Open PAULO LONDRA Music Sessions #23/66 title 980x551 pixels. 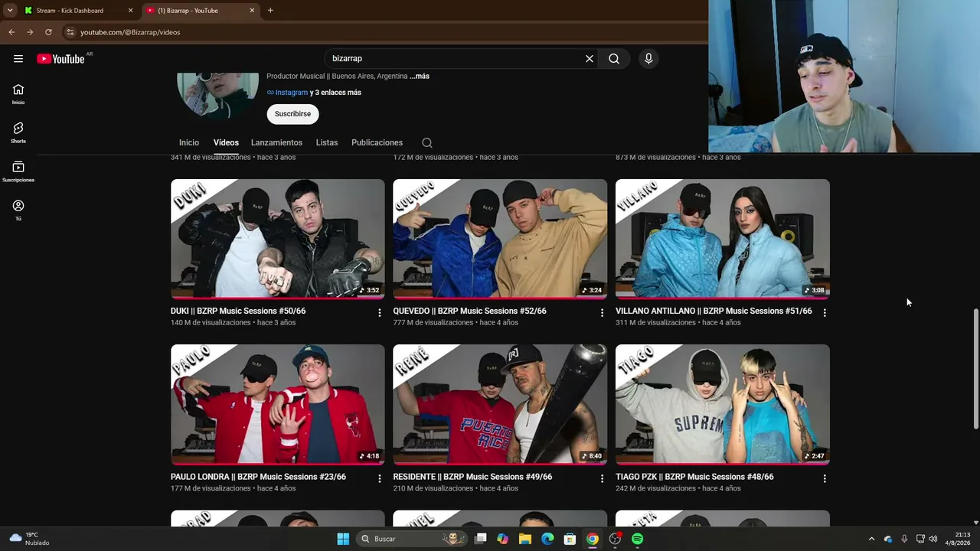[x=258, y=477]
